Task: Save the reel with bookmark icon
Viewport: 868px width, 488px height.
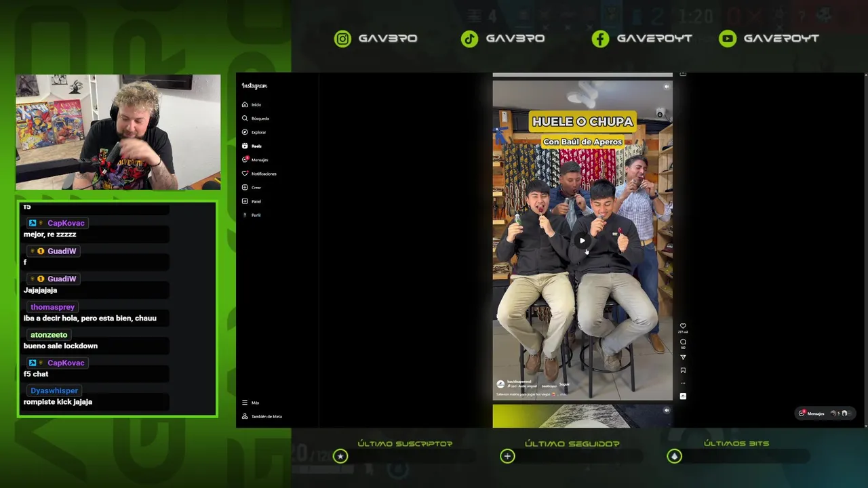Action: (683, 370)
